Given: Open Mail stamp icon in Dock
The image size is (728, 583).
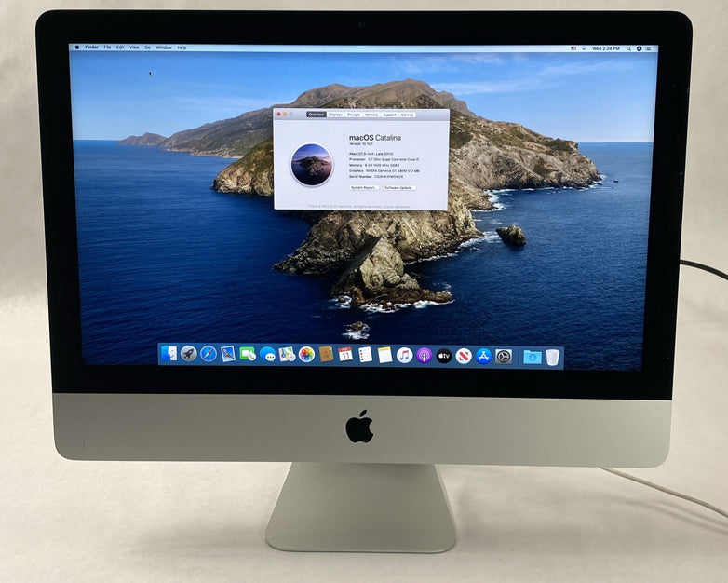Looking at the screenshot, I should [x=228, y=354].
